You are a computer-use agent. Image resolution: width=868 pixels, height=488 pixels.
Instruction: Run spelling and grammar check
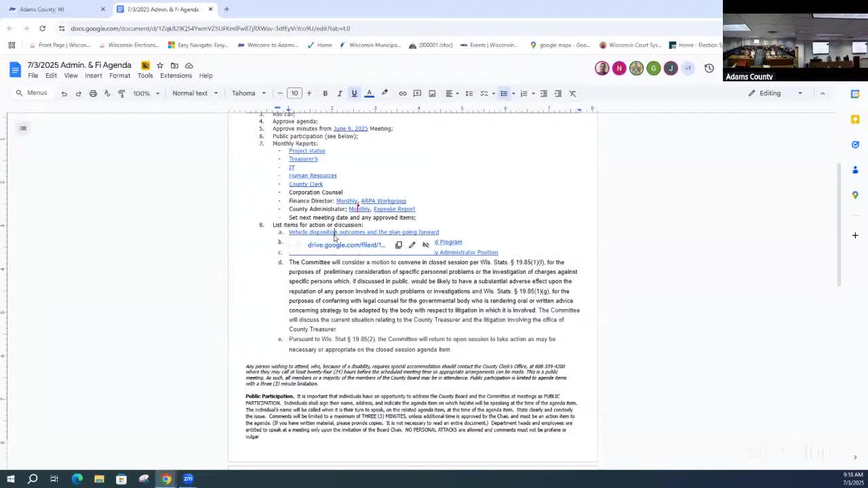pos(107,94)
